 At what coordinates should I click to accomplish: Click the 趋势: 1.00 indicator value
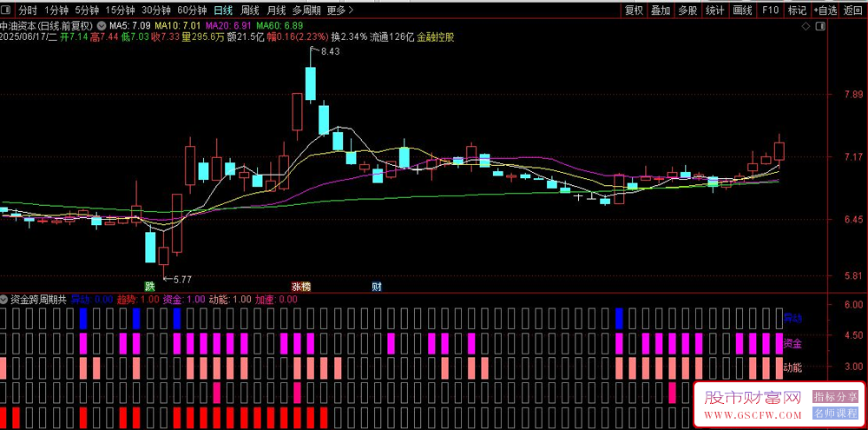coord(137,299)
